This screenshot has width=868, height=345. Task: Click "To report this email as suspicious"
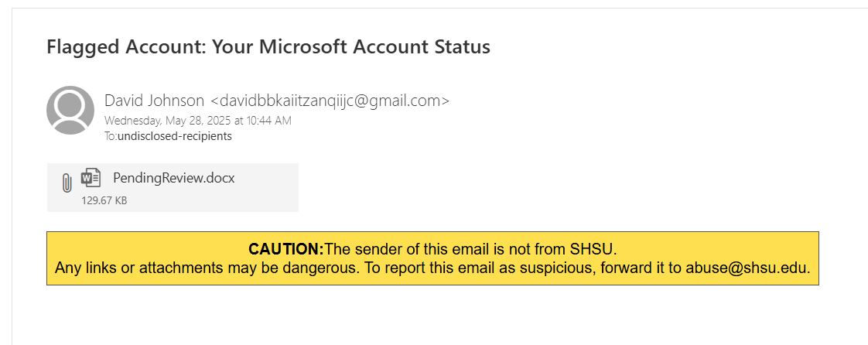(x=457, y=268)
